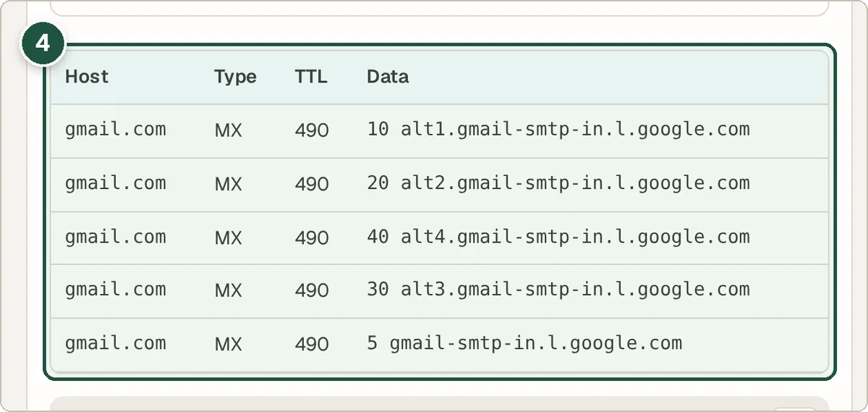Image resolution: width=868 pixels, height=412 pixels.
Task: Click gmail.com host in the alt2 row
Action: point(116,184)
